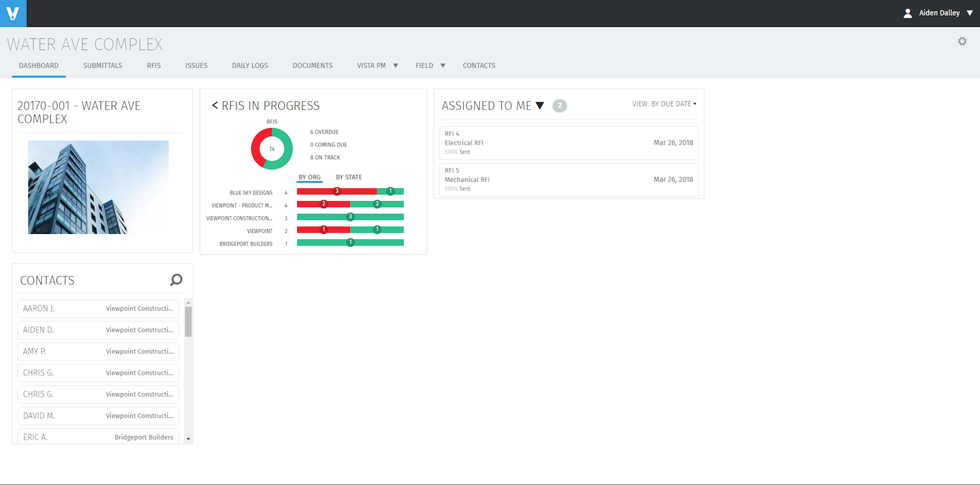This screenshot has height=485, width=980.
Task: Click the "WATER AVE COMPLEX" page title
Action: tap(85, 45)
